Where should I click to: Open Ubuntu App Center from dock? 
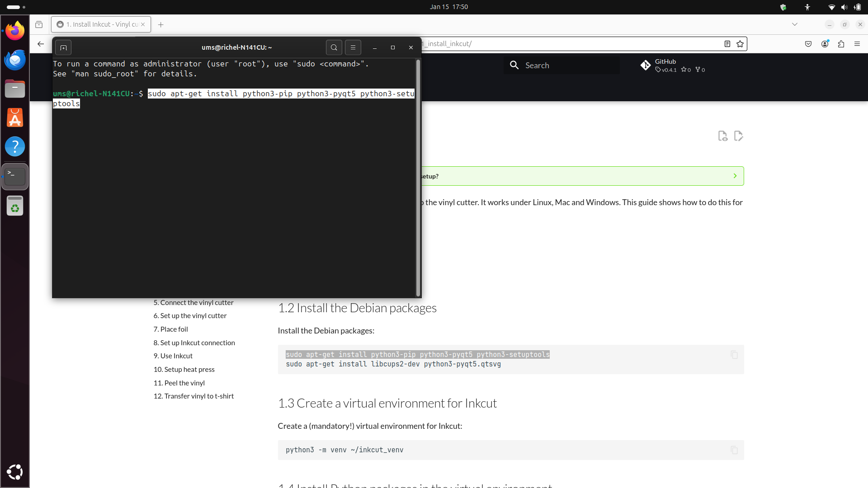coord(15,117)
